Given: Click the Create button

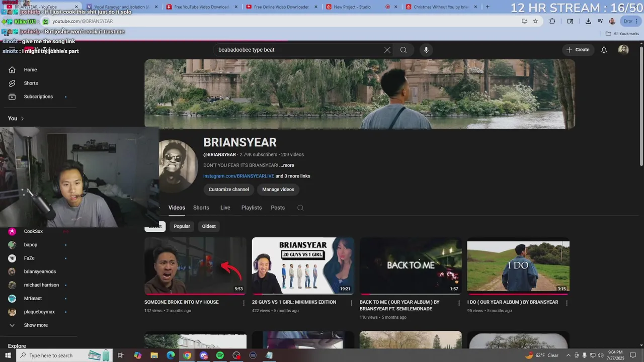Looking at the screenshot, I should tap(578, 50).
